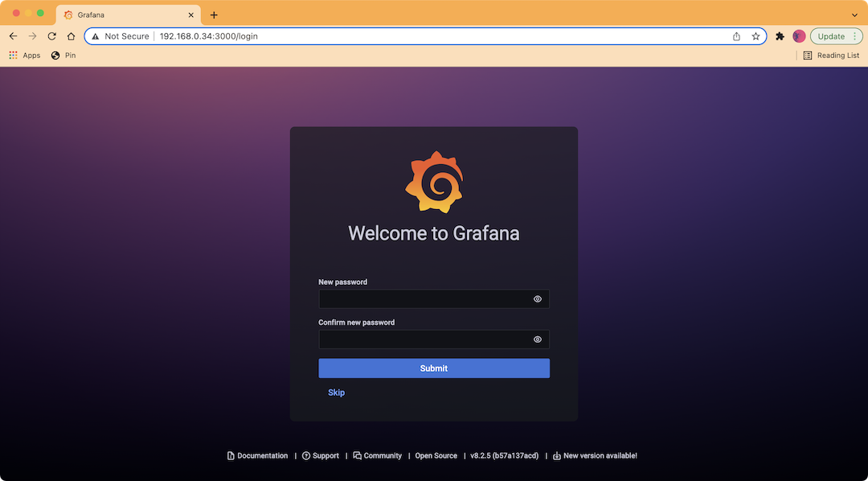The height and width of the screenshot is (481, 868).
Task: Focus the Confirm new password field
Action: (x=434, y=339)
